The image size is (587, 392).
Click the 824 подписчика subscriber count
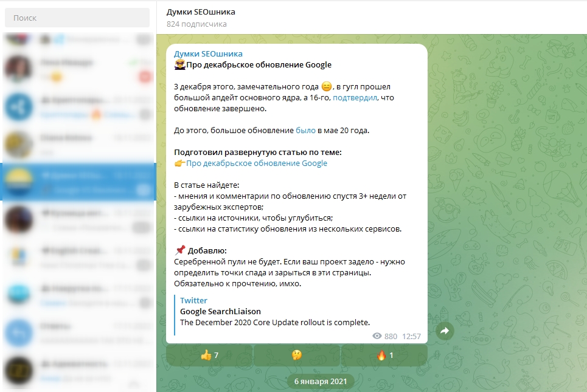click(196, 24)
